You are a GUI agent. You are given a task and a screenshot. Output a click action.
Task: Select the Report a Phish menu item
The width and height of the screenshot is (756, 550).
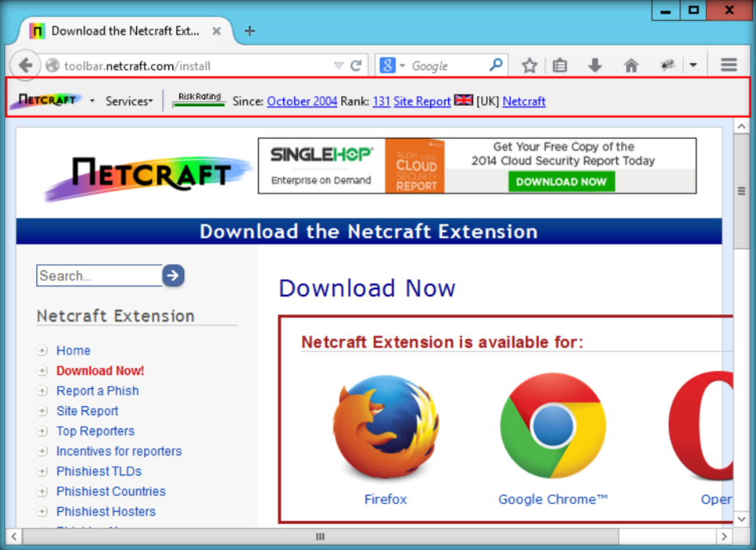[x=97, y=390]
